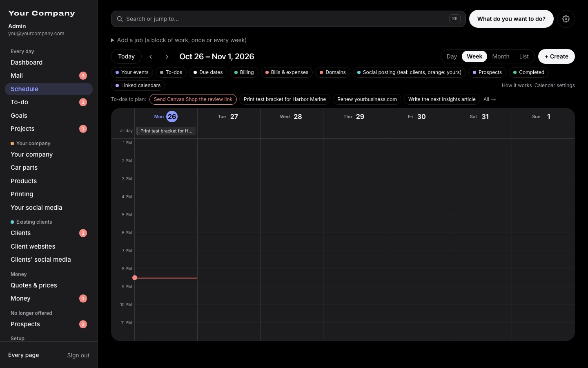Toggle the Bills & expenses filter
The height and width of the screenshot is (368, 588).
(x=287, y=72)
